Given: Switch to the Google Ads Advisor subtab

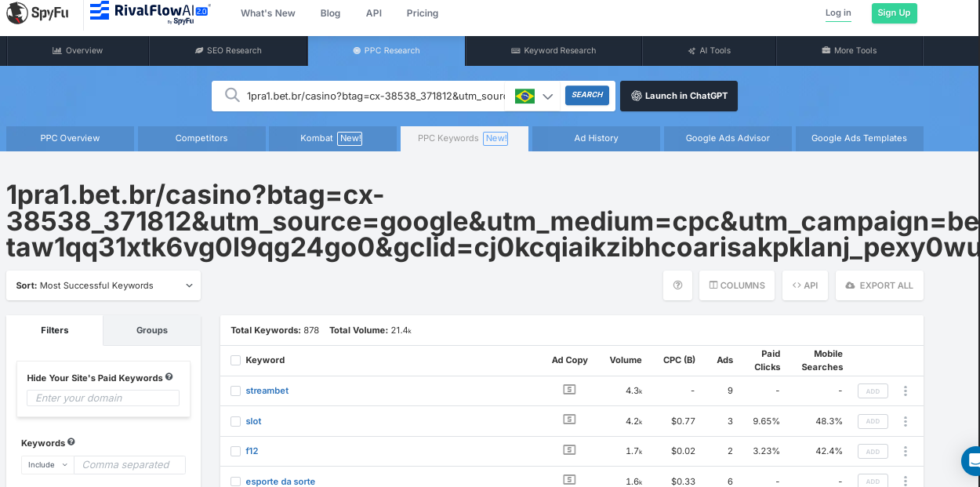Looking at the screenshot, I should tap(728, 138).
